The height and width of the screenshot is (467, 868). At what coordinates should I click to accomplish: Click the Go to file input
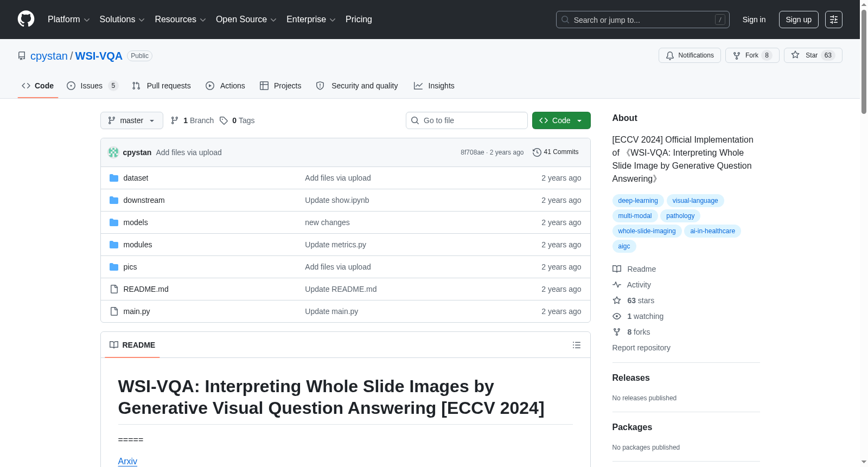467,120
